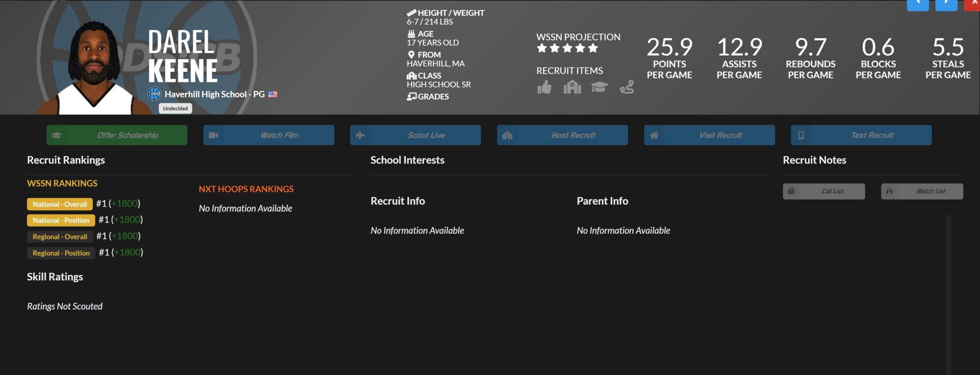Select the National - Overall ranking badge
This screenshot has height=375, width=980.
coord(60,204)
